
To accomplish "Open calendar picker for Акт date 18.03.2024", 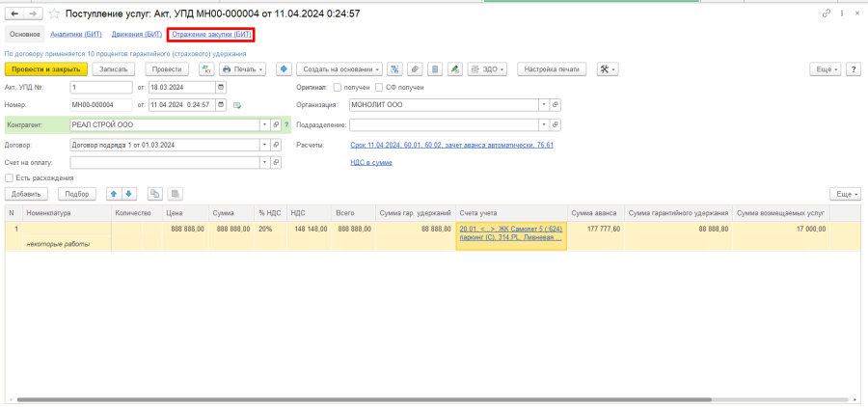I will tap(223, 87).
